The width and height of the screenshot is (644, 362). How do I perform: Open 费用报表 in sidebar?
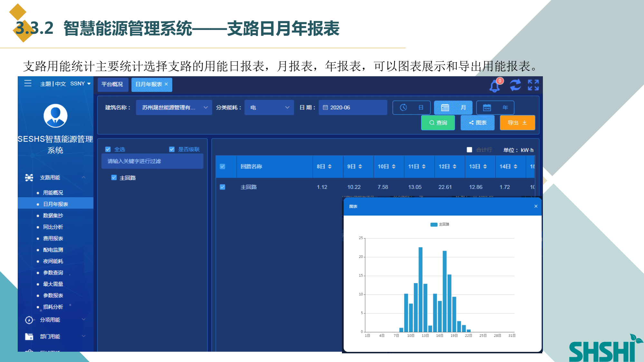[53, 238]
